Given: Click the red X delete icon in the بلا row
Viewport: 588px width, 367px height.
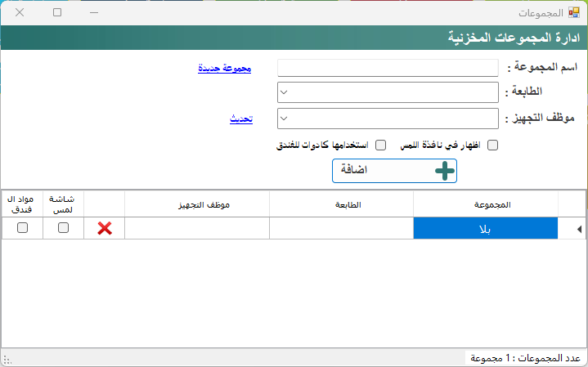Looking at the screenshot, I should tap(105, 228).
